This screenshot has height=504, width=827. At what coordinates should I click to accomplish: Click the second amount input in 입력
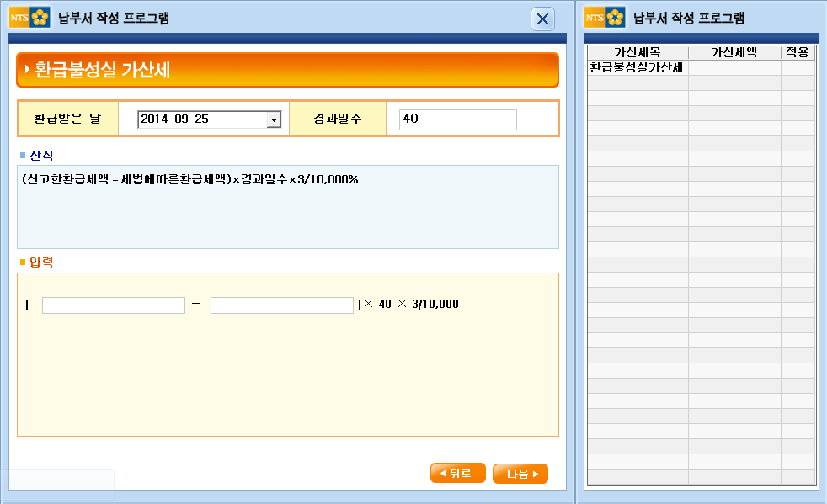[281, 305]
